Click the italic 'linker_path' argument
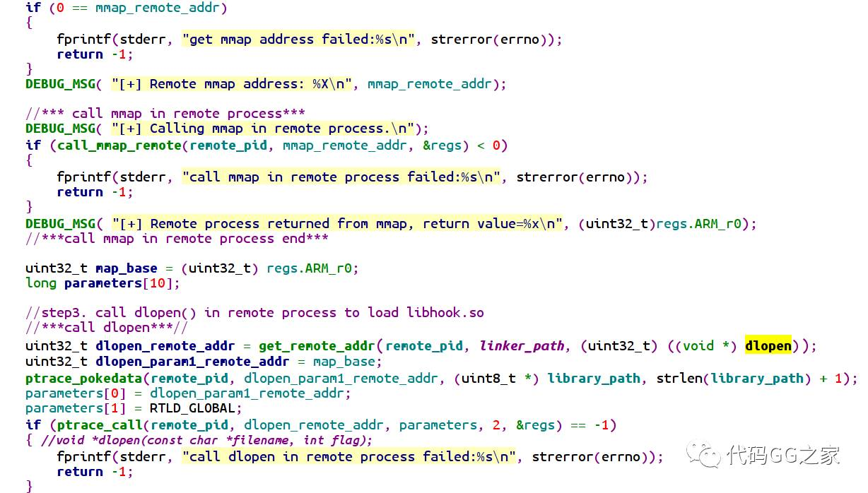Screen dimensions: 868x493 (x=522, y=345)
